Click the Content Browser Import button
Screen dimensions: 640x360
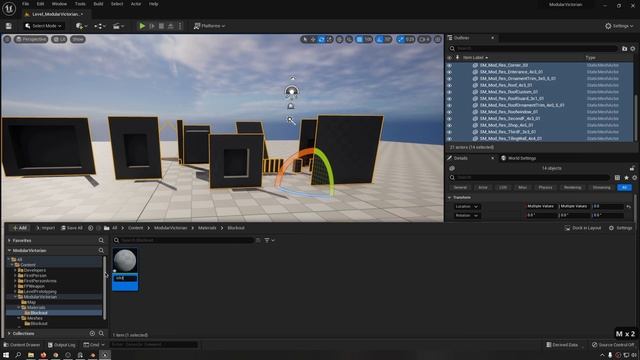coord(45,228)
